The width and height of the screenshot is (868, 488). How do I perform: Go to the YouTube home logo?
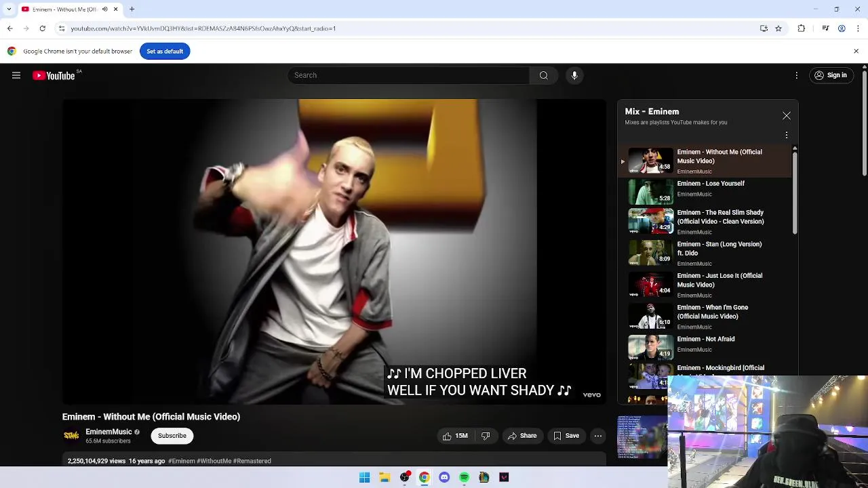54,75
